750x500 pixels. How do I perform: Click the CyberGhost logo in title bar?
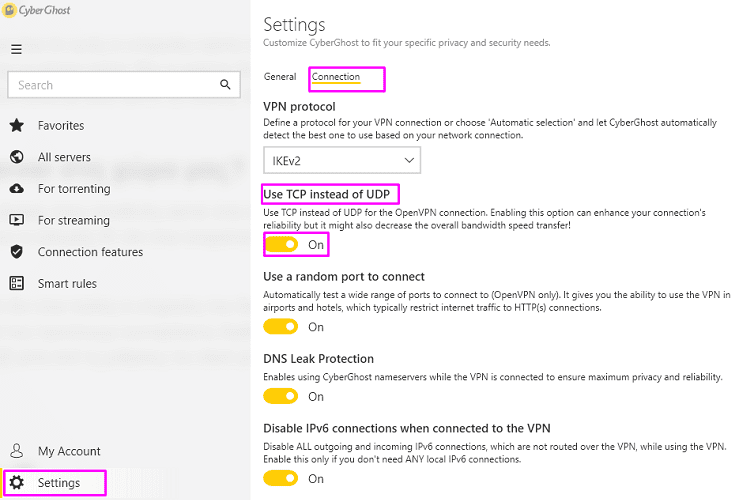pyautogui.click(x=9, y=10)
